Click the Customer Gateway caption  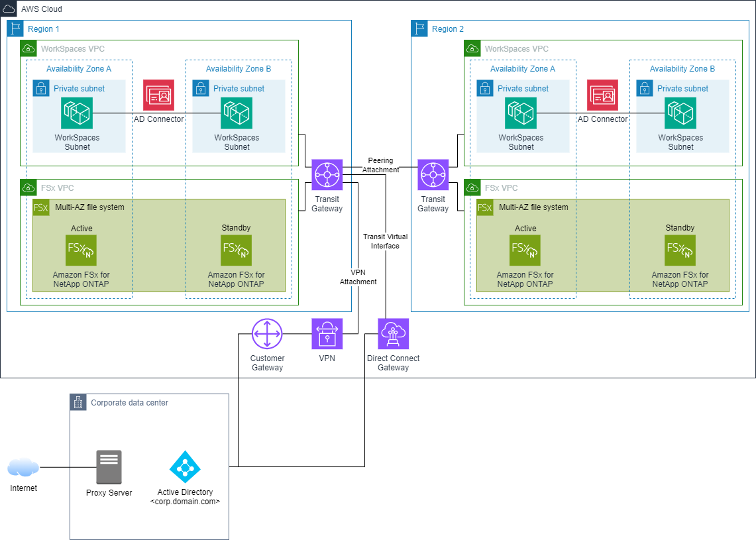[x=267, y=362]
